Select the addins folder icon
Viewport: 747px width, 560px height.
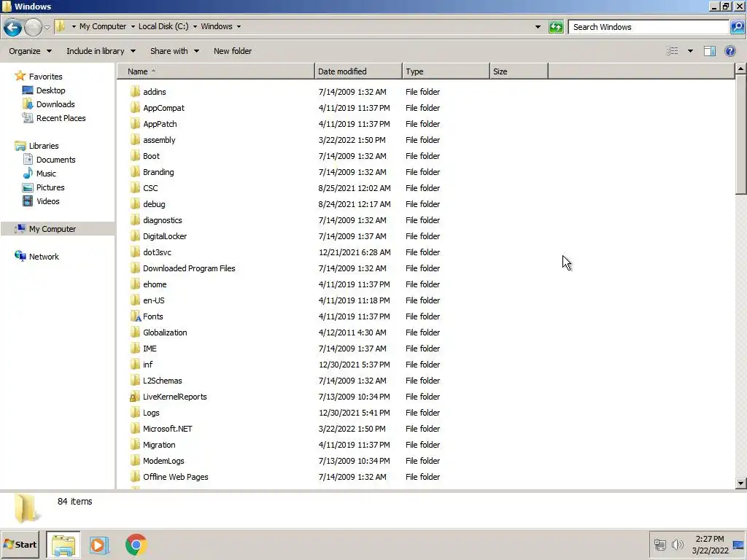[135, 91]
